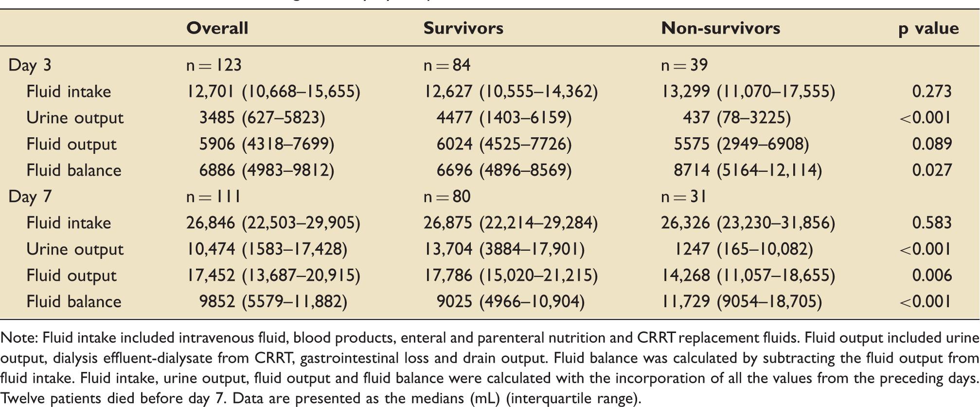Select the Day 3 row label
Screen dimensions: 980x407
tap(30, 65)
